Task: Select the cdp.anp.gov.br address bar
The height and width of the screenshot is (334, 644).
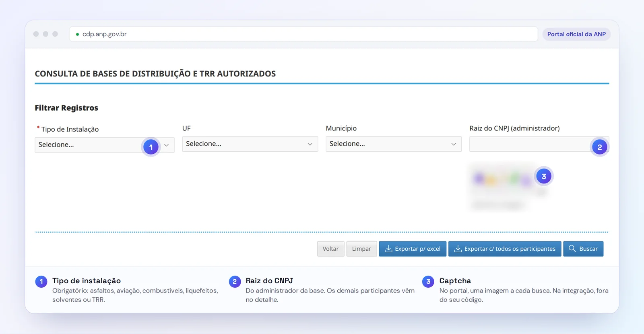Action: [x=303, y=34]
